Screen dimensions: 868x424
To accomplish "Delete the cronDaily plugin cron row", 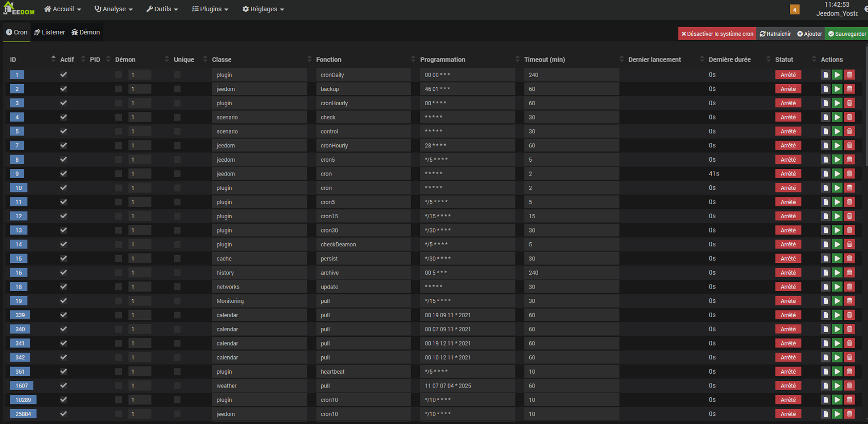I will 849,75.
